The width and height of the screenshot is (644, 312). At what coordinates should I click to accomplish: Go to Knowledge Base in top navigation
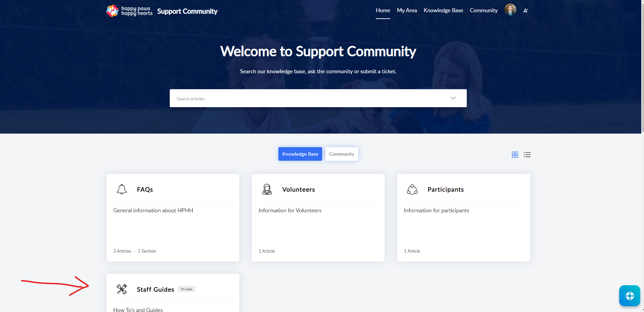coord(443,11)
